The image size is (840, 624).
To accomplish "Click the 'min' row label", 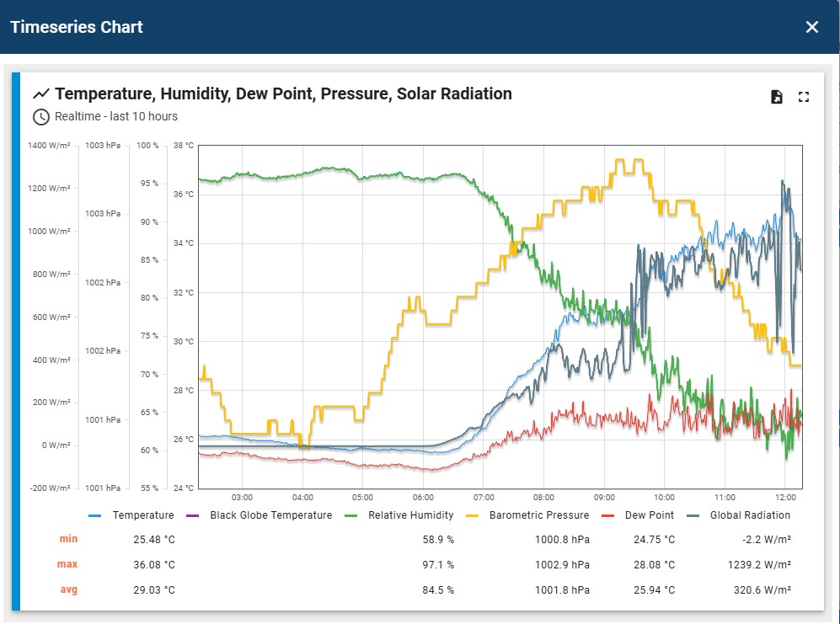I will [68, 539].
